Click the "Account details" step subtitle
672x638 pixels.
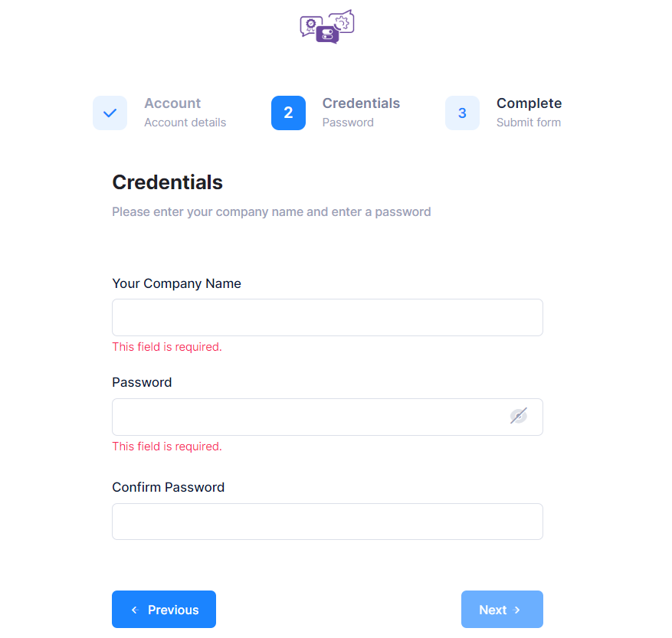185,123
